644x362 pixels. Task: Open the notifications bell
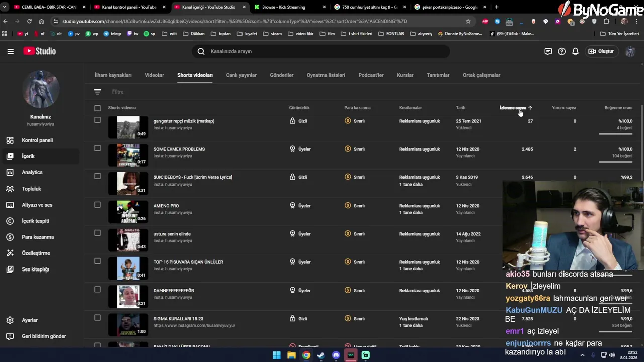575,51
